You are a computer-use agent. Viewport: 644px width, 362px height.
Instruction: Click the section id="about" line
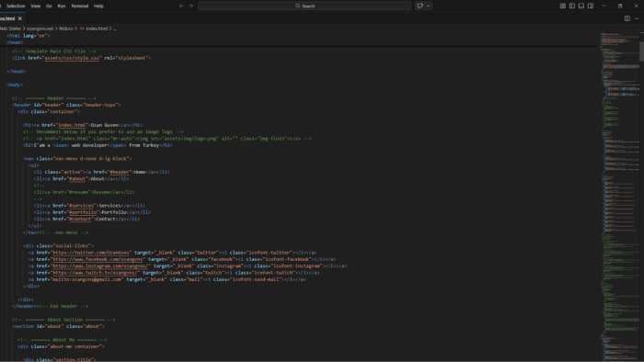(x=58, y=326)
